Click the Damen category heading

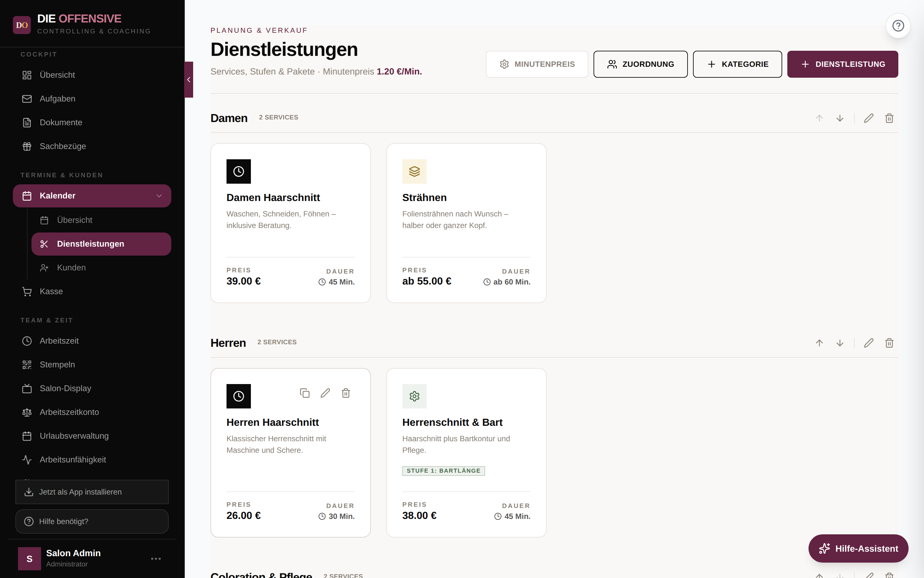pyautogui.click(x=229, y=118)
